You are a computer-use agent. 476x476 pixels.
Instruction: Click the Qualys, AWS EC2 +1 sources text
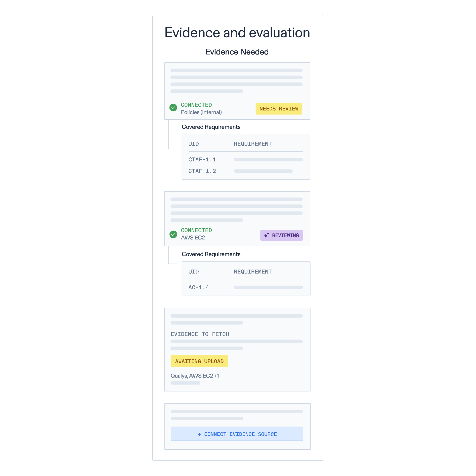tap(195, 376)
